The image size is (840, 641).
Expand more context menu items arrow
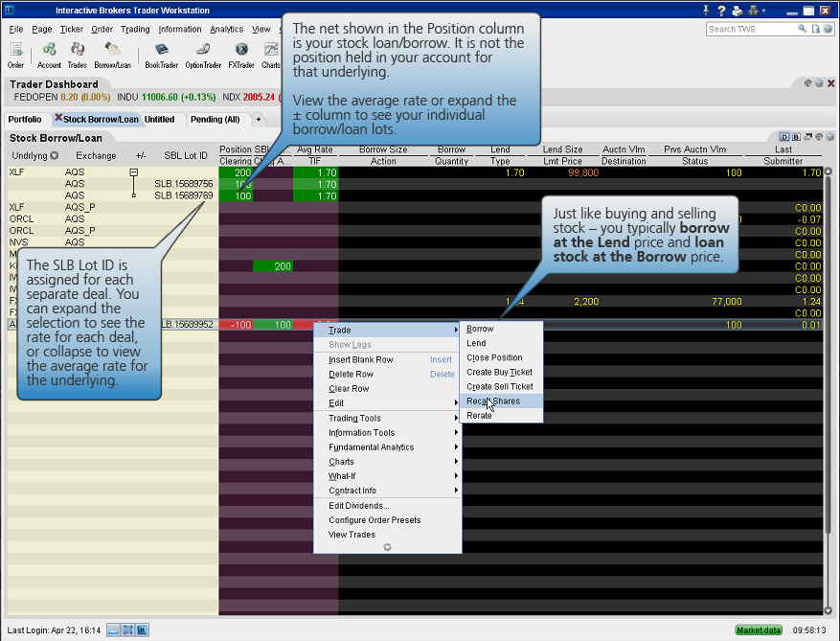tap(387, 547)
